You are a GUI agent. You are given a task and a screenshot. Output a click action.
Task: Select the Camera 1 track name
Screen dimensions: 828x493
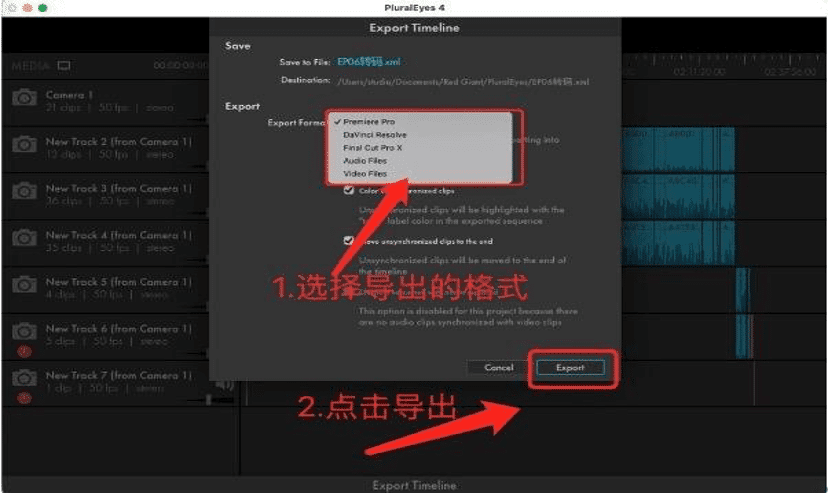[x=69, y=95]
